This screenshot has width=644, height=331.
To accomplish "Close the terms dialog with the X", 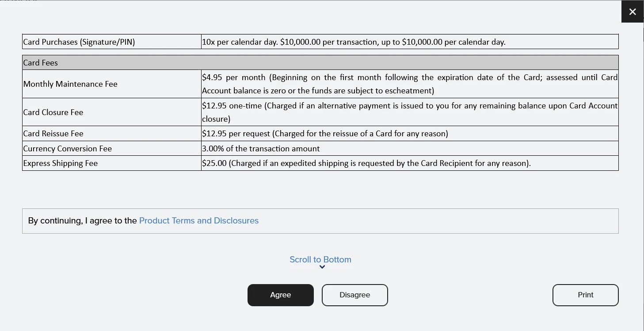I will (x=633, y=12).
